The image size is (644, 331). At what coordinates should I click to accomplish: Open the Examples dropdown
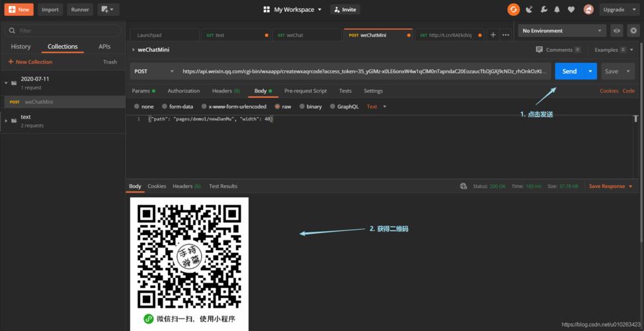614,50
